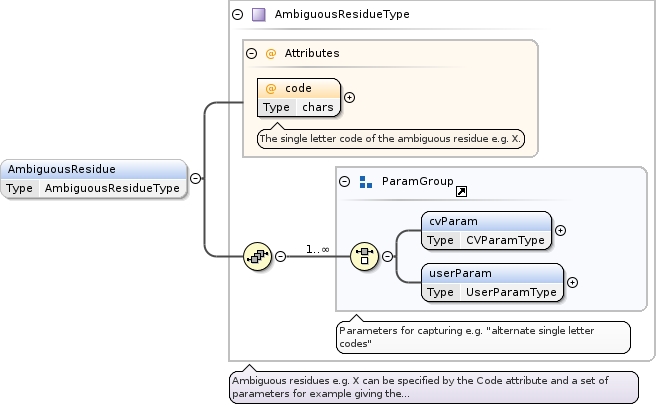Collapse the sequence compositor branch
This screenshot has width=657, height=407.
pyautogui.click(x=280, y=256)
